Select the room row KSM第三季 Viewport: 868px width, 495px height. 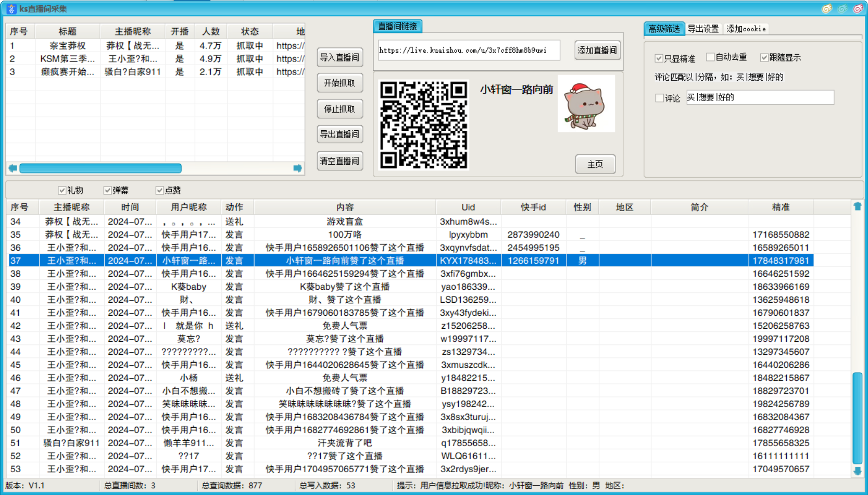pyautogui.click(x=155, y=59)
